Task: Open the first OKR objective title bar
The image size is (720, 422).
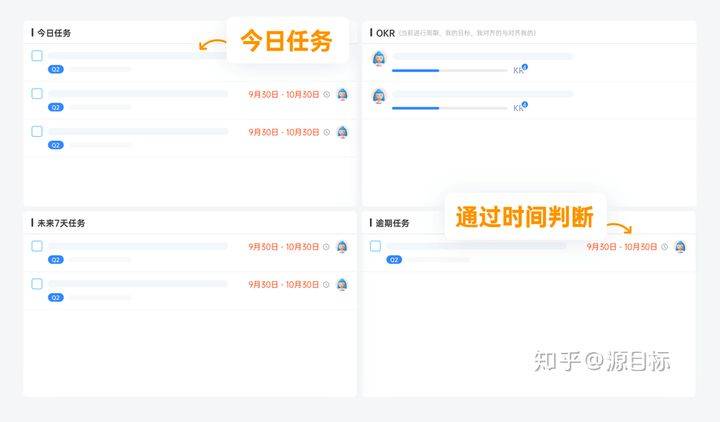Action: point(483,56)
